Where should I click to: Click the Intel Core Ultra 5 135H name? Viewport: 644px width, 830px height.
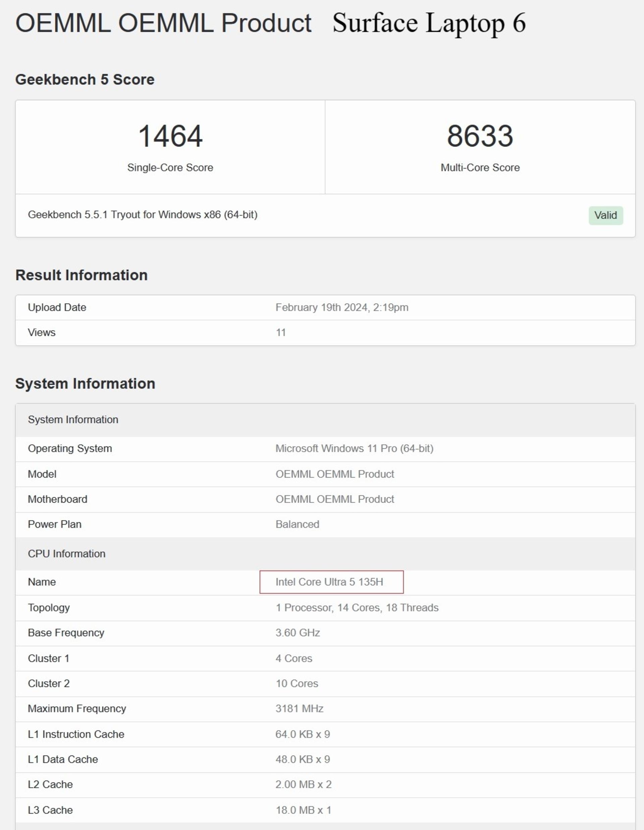[x=329, y=582]
